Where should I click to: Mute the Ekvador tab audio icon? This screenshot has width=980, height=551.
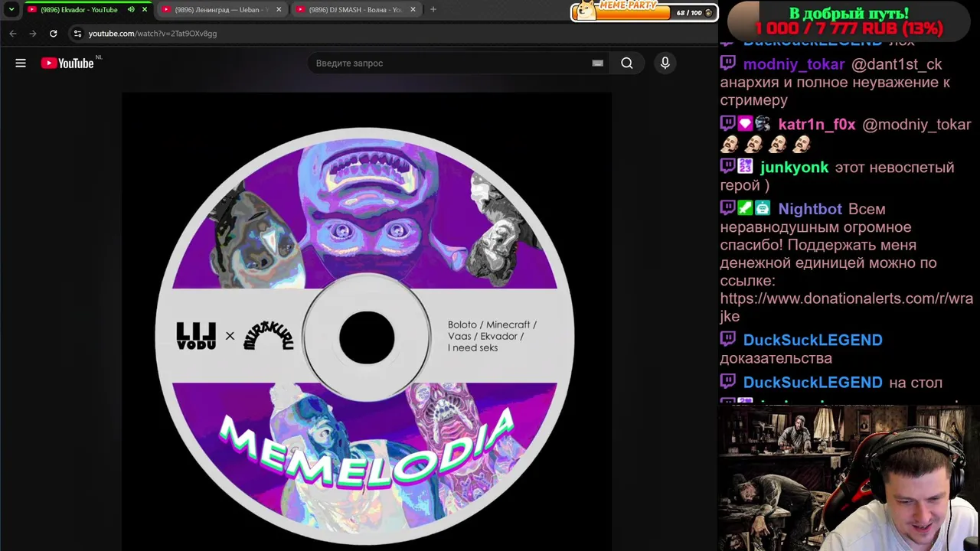tap(131, 9)
